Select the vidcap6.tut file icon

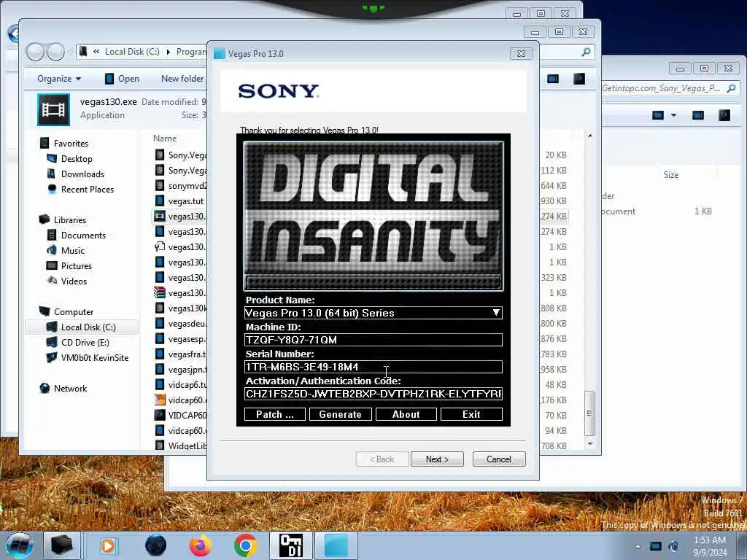160,385
